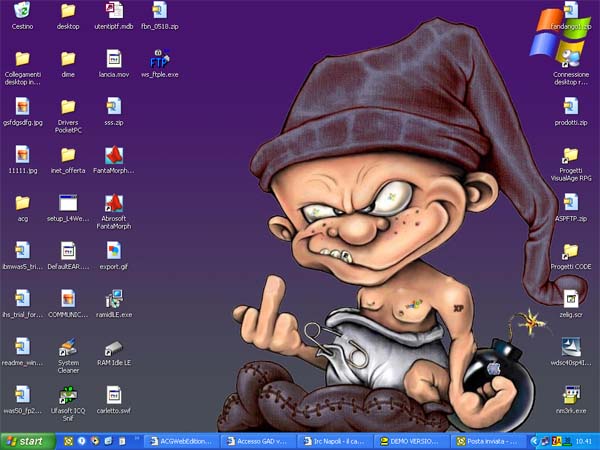Launch RAM Idle LE shortcut
Screen dimensions: 600x450
[x=114, y=348]
